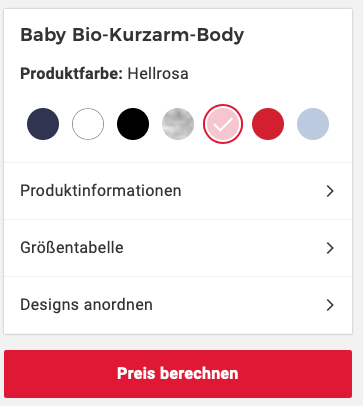Click the Hellrosa color name text
The image size is (363, 406).
click(158, 73)
